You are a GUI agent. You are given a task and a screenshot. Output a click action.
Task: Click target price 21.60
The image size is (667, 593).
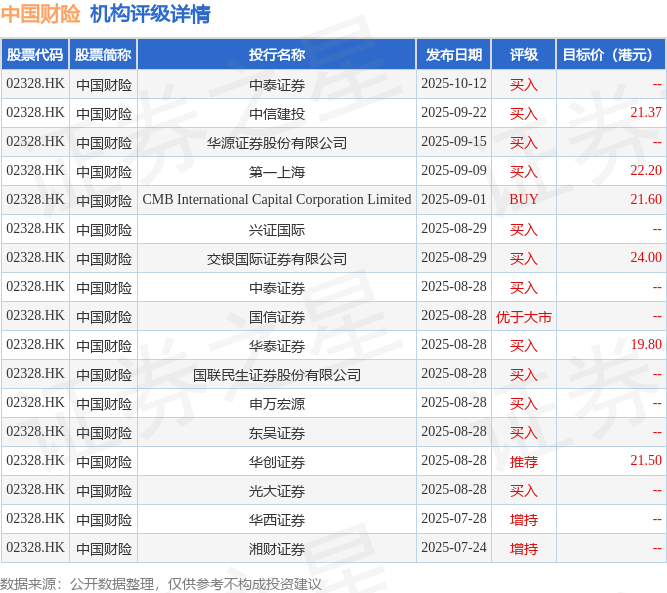point(646,199)
